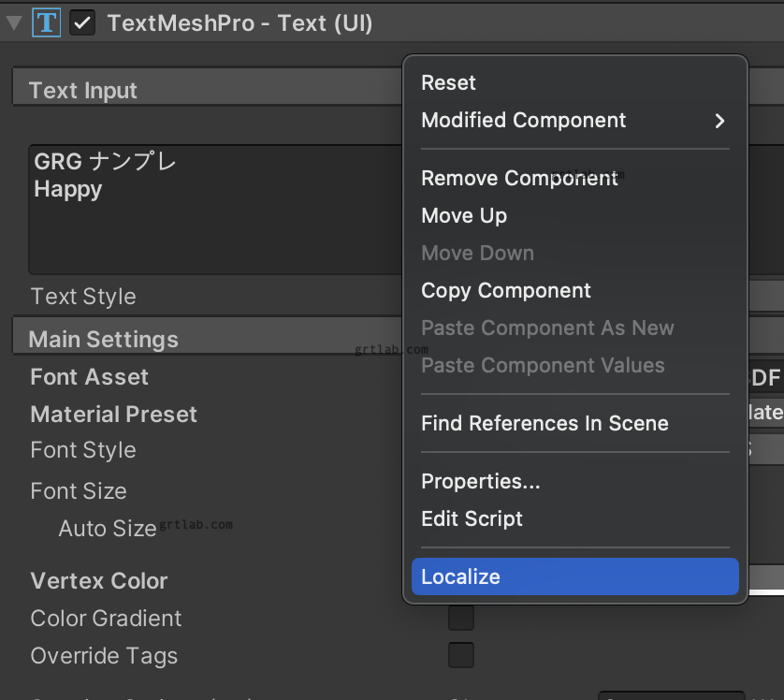Click the Vertex Color label
The image size is (784, 700).
pos(98,581)
